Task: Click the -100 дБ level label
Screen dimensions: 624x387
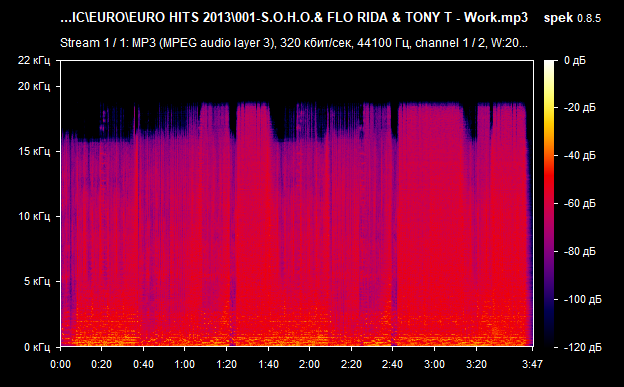Action: point(582,299)
